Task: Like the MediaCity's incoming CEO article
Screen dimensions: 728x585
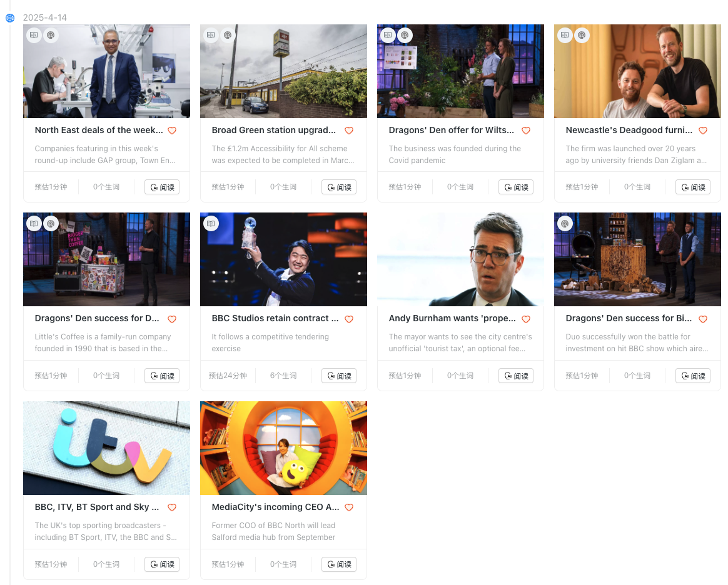Action: pos(349,507)
